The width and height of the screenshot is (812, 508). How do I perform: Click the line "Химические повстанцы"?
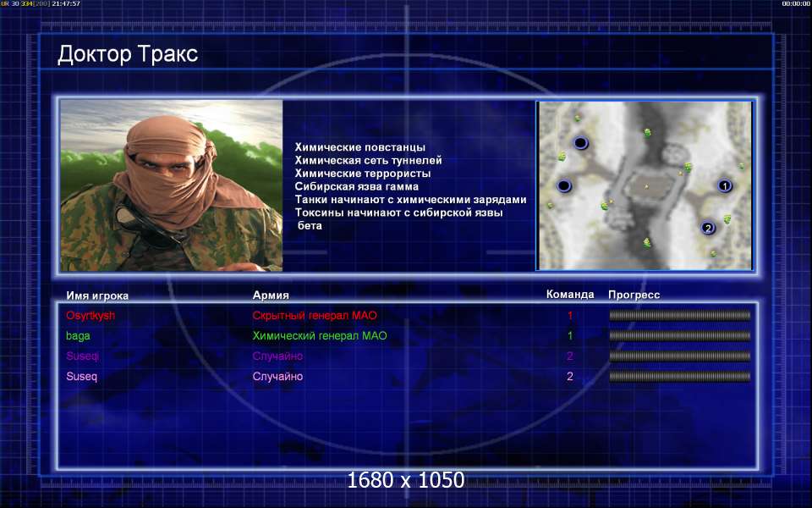pos(360,147)
